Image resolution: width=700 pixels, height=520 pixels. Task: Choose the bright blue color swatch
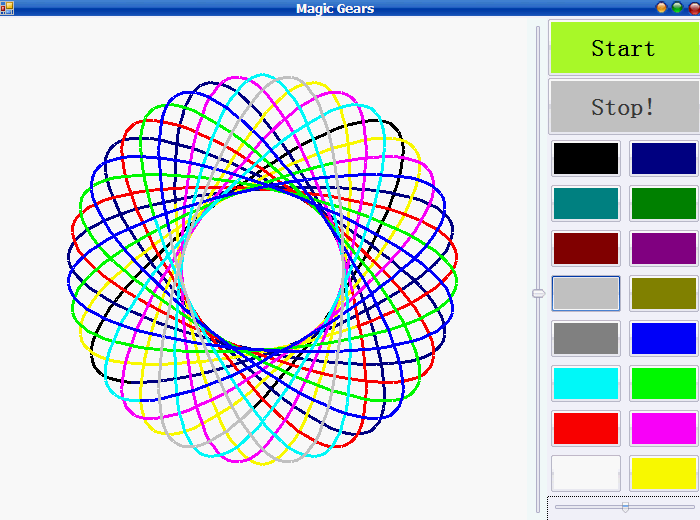point(663,338)
